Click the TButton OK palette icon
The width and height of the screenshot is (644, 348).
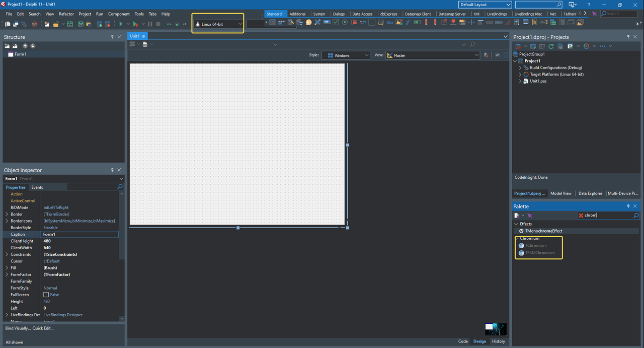coord(327,22)
